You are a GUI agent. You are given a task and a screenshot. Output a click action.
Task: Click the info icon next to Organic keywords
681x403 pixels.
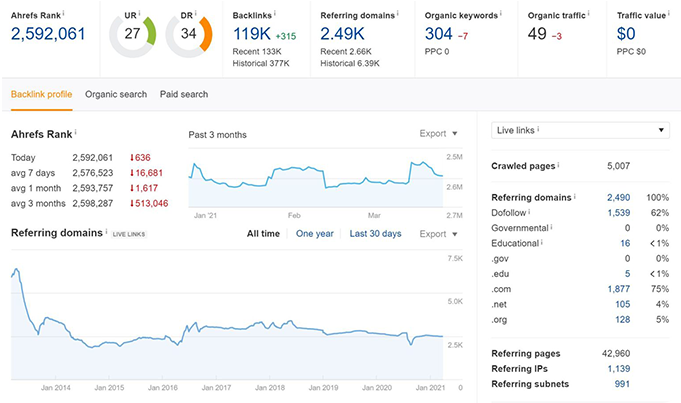point(500,13)
